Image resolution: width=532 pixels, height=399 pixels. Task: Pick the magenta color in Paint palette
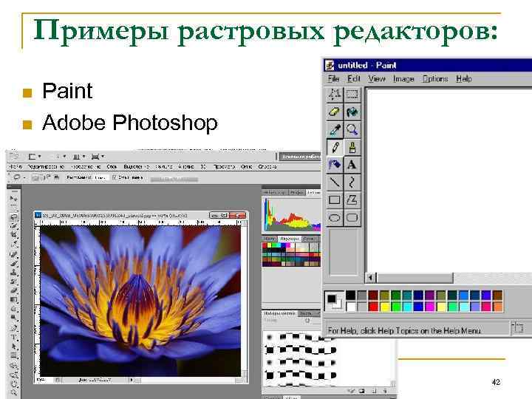429,307
